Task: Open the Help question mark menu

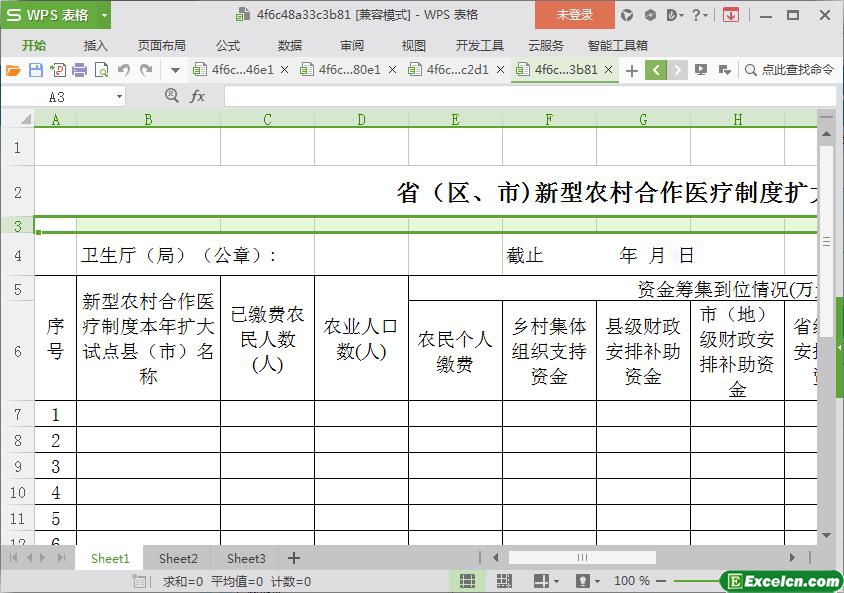Action: pyautogui.click(x=699, y=15)
